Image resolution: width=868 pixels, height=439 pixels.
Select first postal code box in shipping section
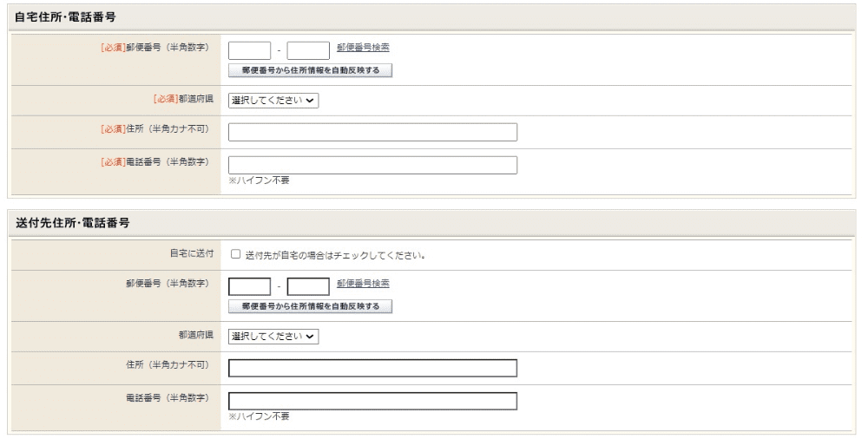[249, 286]
